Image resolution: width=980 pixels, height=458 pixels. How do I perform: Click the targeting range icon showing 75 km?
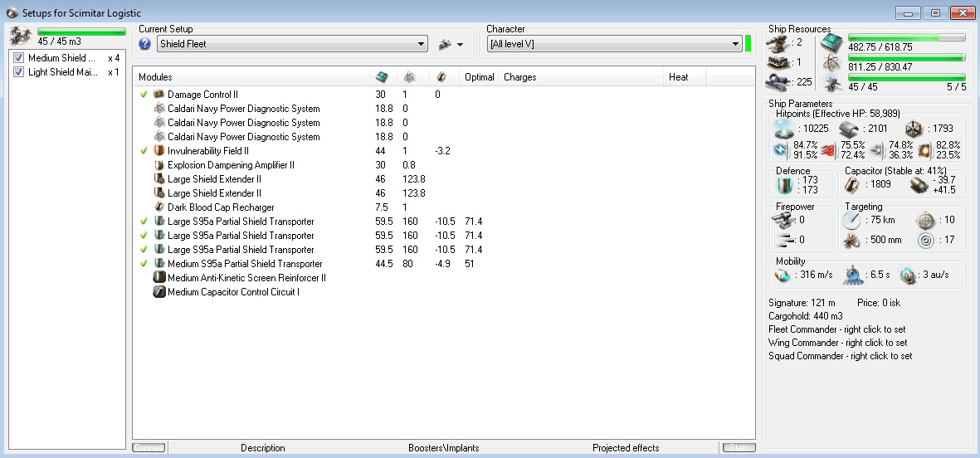click(851, 220)
